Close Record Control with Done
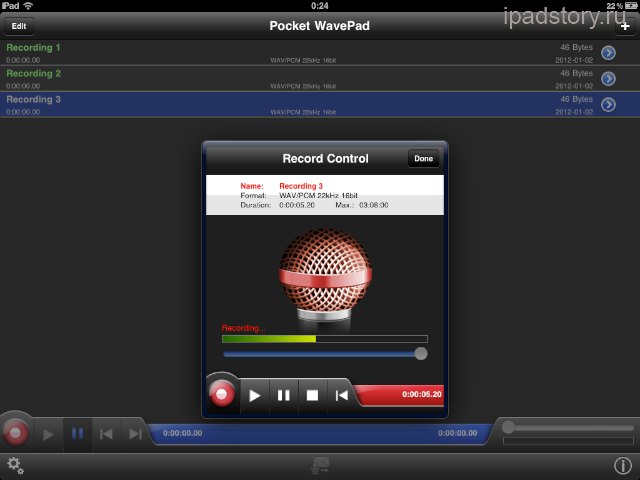This screenshot has height=480, width=640. 423,158
